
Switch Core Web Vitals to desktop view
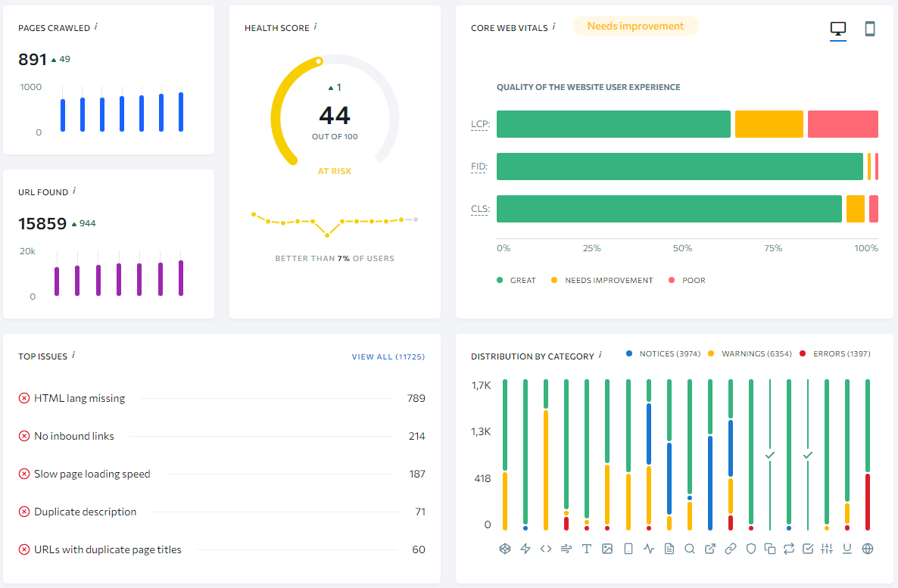tap(838, 29)
